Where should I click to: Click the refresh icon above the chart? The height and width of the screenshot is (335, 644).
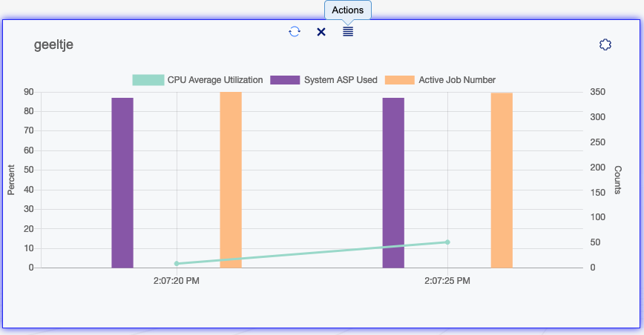295,32
